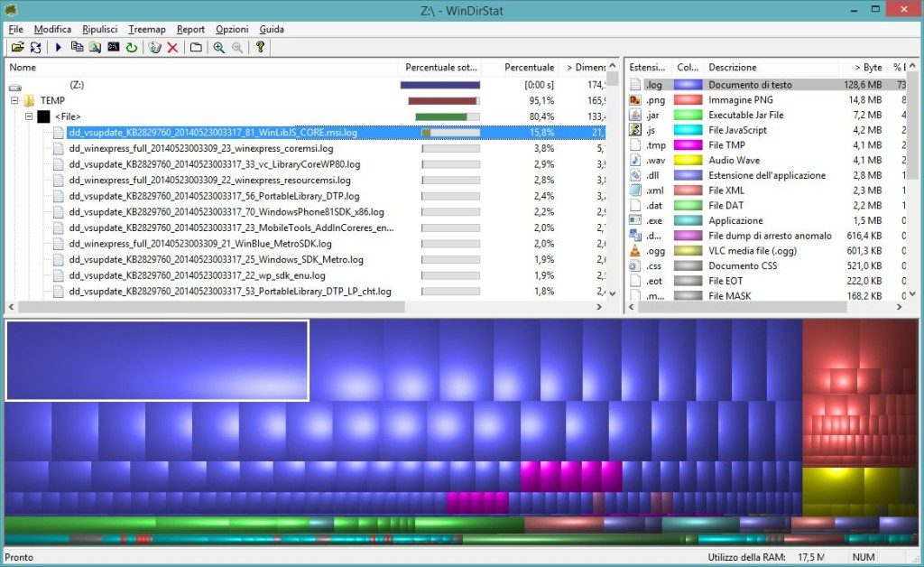Click the Refresh All toolbar icon

pyautogui.click(x=36, y=47)
